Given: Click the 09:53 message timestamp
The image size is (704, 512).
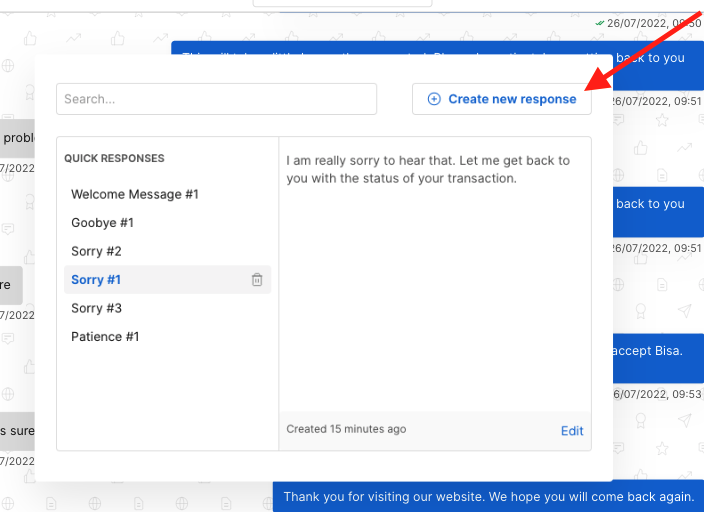Looking at the screenshot, I should click(658, 393).
